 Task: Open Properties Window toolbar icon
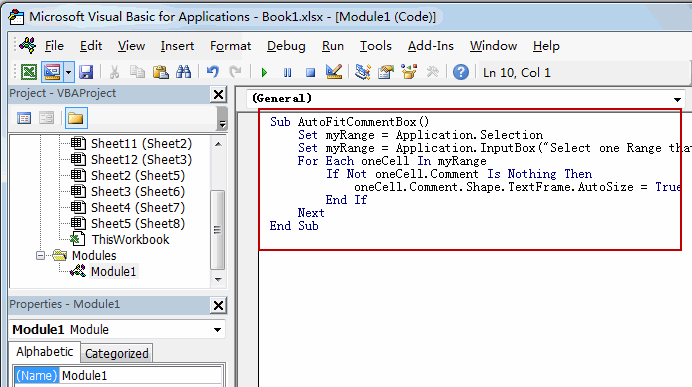(x=386, y=71)
